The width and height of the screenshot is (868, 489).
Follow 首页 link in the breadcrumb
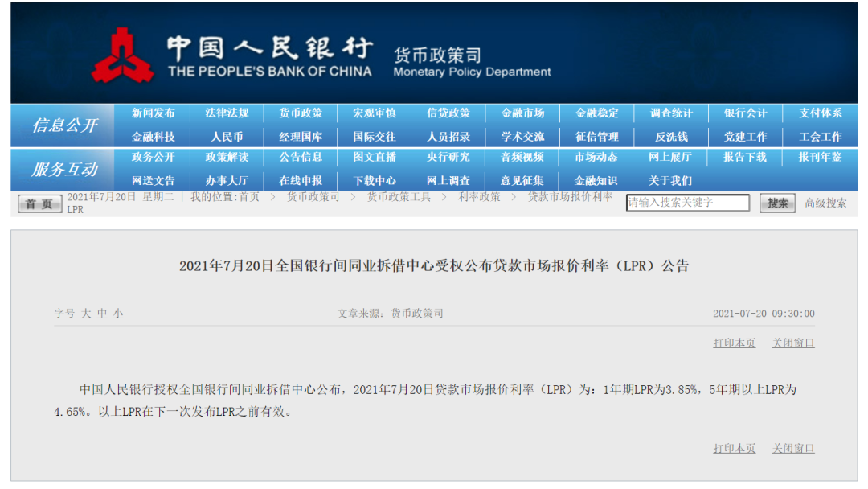coord(249,197)
